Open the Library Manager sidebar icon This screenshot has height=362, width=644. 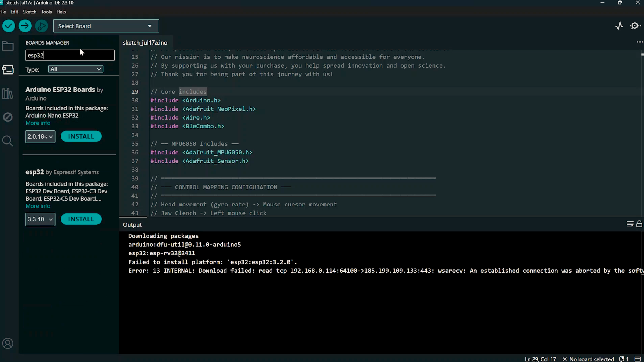(8, 94)
